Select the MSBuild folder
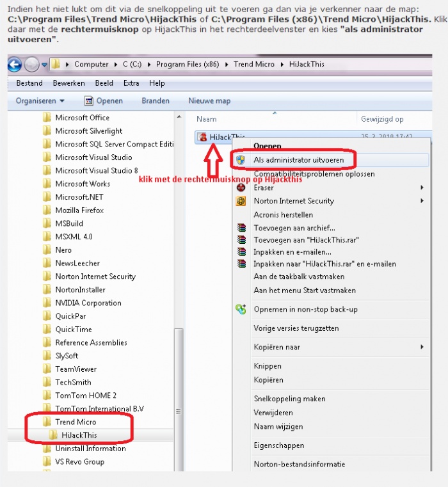The image size is (448, 487). (69, 223)
